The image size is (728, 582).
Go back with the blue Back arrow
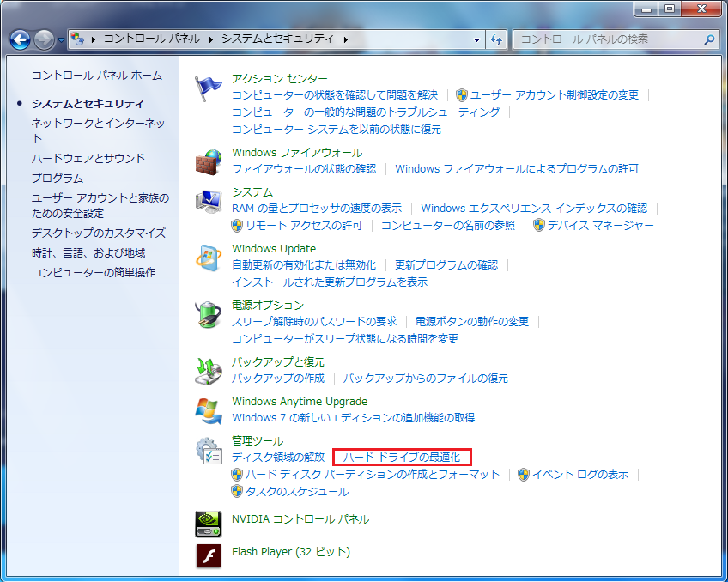click(x=20, y=39)
